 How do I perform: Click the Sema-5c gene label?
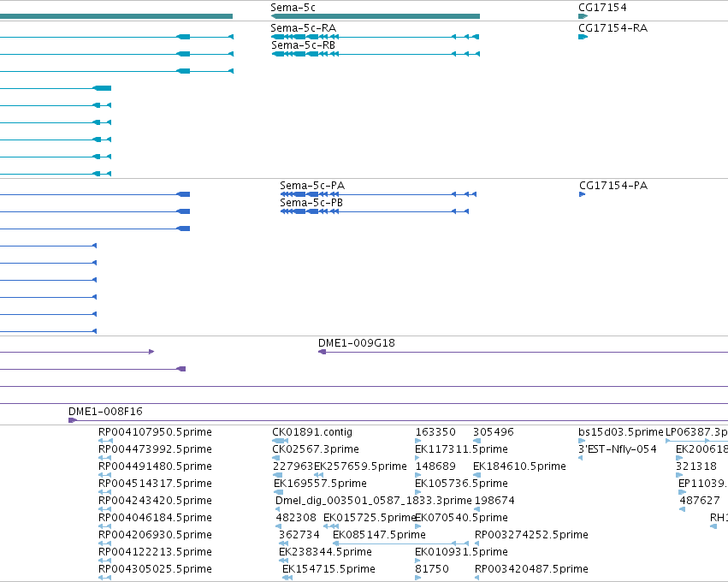[293, 8]
